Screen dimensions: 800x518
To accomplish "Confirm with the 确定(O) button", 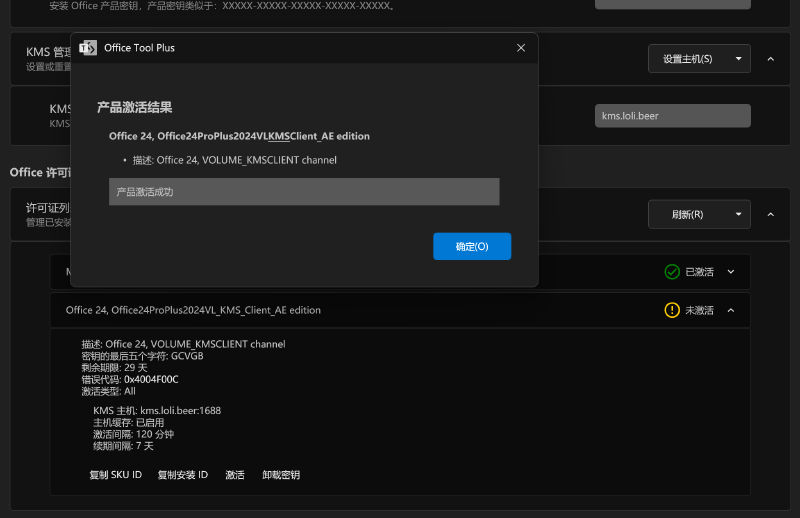I will tap(472, 246).
